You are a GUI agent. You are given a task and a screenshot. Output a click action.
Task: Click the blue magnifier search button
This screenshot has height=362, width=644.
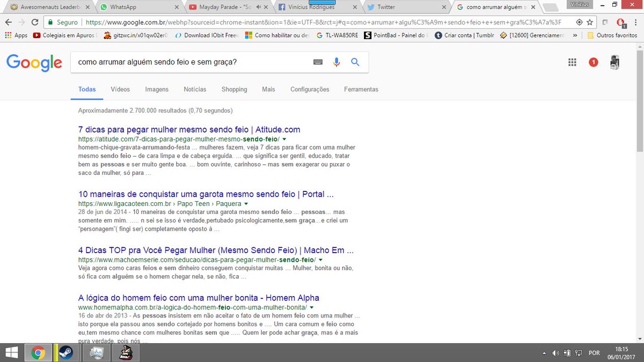(355, 62)
